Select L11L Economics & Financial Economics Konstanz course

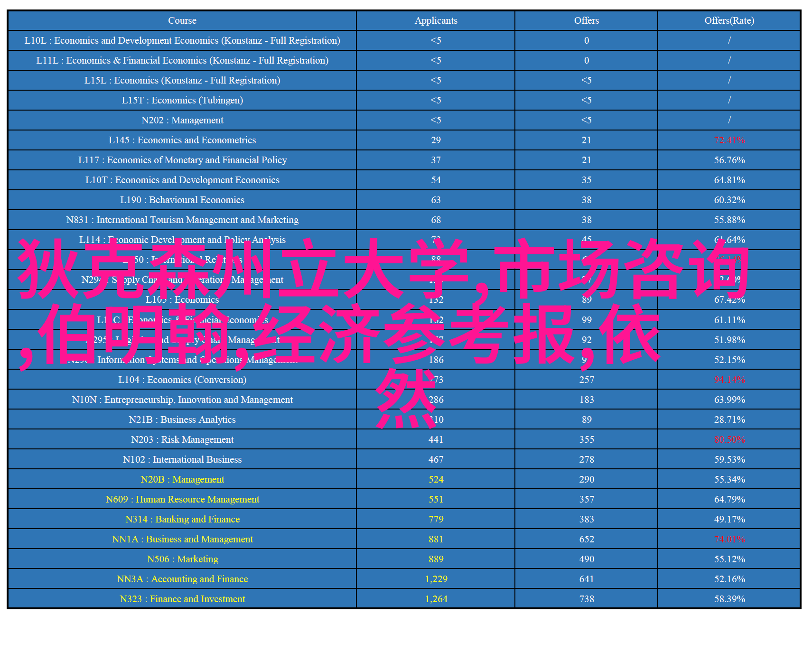click(182, 60)
